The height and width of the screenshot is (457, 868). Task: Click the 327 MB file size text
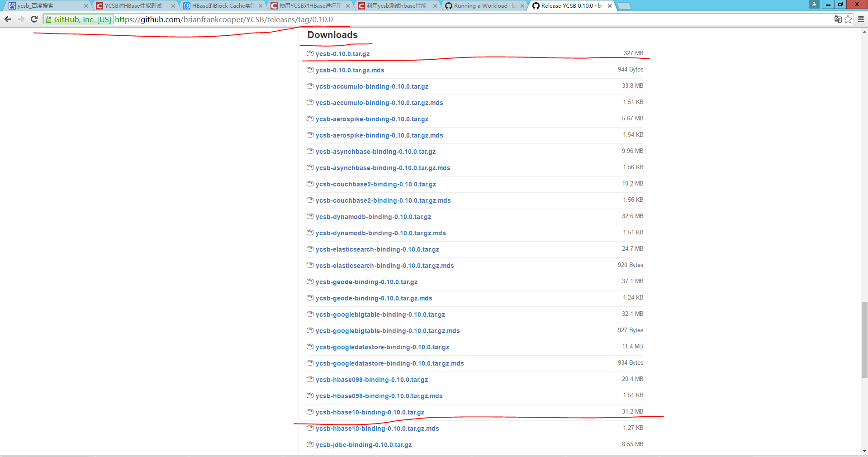tap(633, 53)
